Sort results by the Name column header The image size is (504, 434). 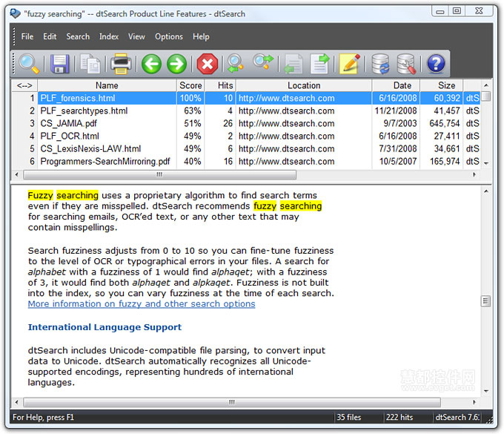(107, 85)
